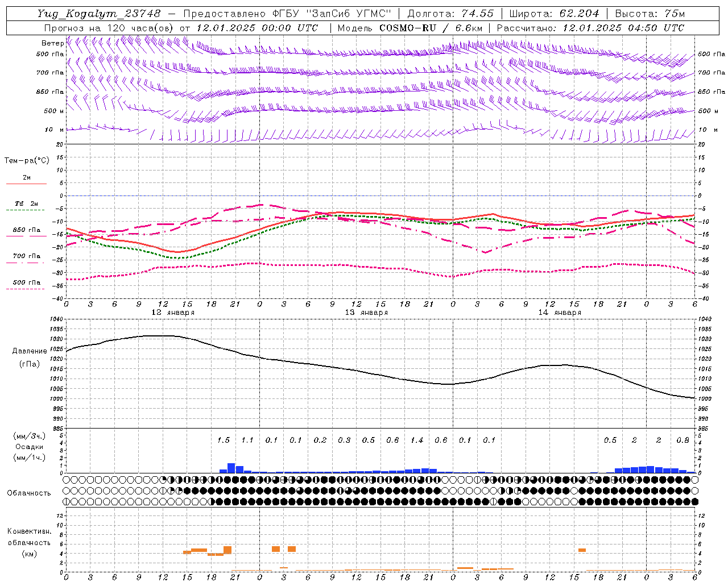Click the (мм/3ч.) precipitation unit label
This screenshot has height=582, width=728.
click(x=29, y=436)
